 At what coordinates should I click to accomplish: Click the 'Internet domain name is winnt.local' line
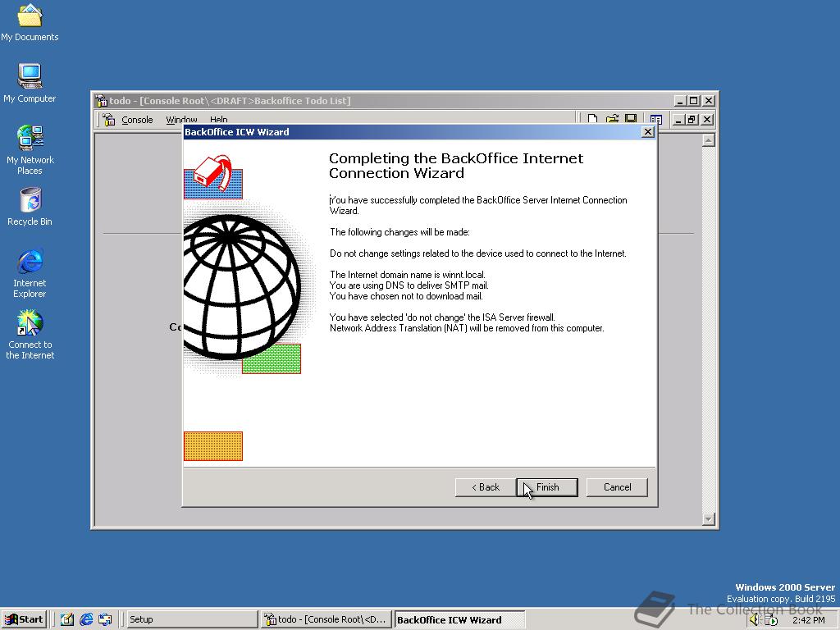(x=407, y=275)
